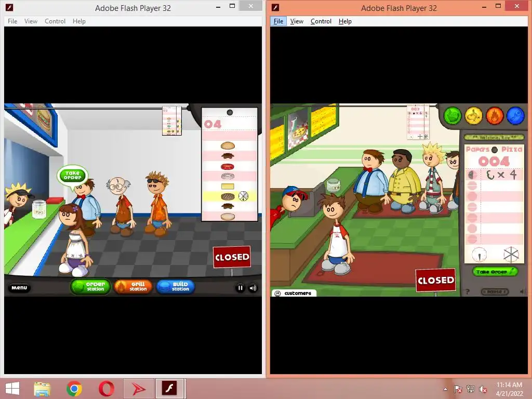Image resolution: width=532 pixels, height=399 pixels.
Task: Go to pizza baking station flame icon
Action: [x=495, y=115]
